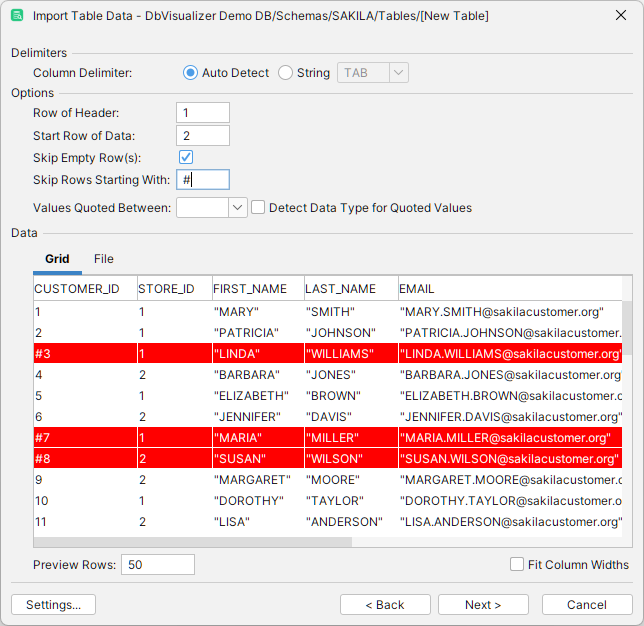Enable Detect Data Type for Quoted Values
The image size is (644, 626).
pyautogui.click(x=258, y=208)
